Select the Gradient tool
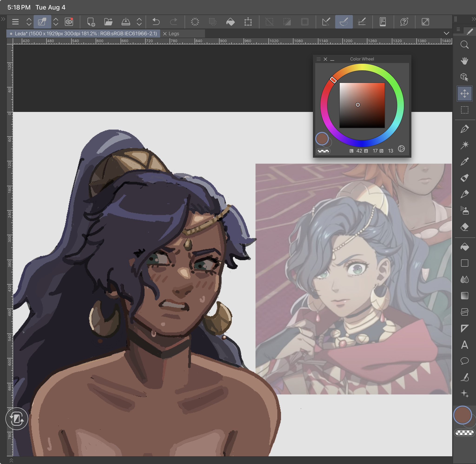Viewport: 476px width, 464px height. click(465, 296)
